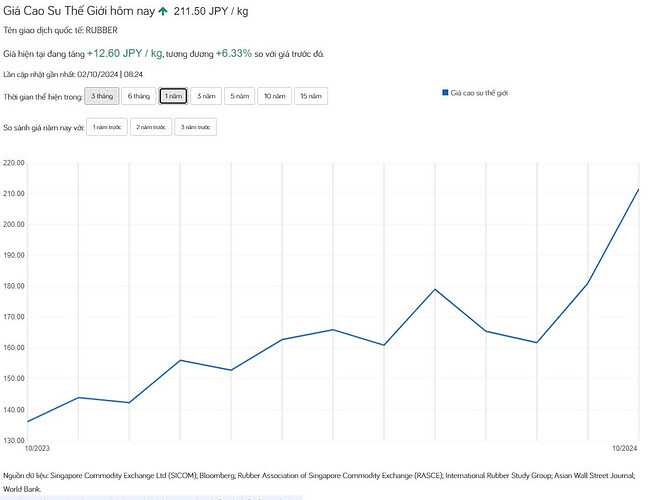This screenshot has width=657, height=500.
Task: Compare with 3 năm trước
Action: (195, 128)
